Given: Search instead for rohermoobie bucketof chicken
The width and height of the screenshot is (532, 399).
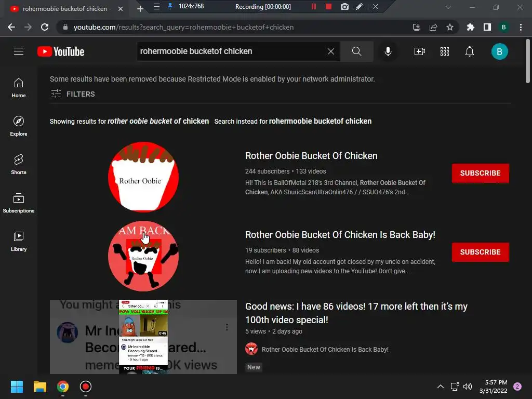Looking at the screenshot, I should [x=320, y=121].
